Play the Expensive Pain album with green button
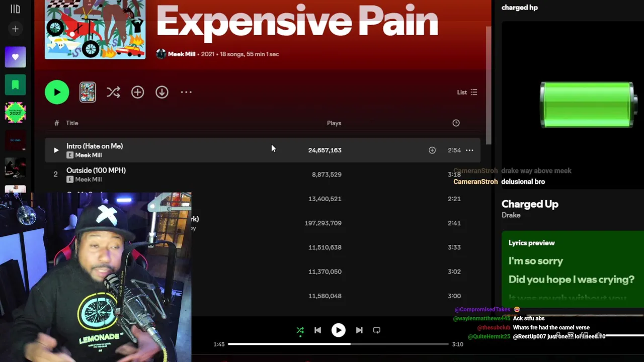 (x=57, y=92)
